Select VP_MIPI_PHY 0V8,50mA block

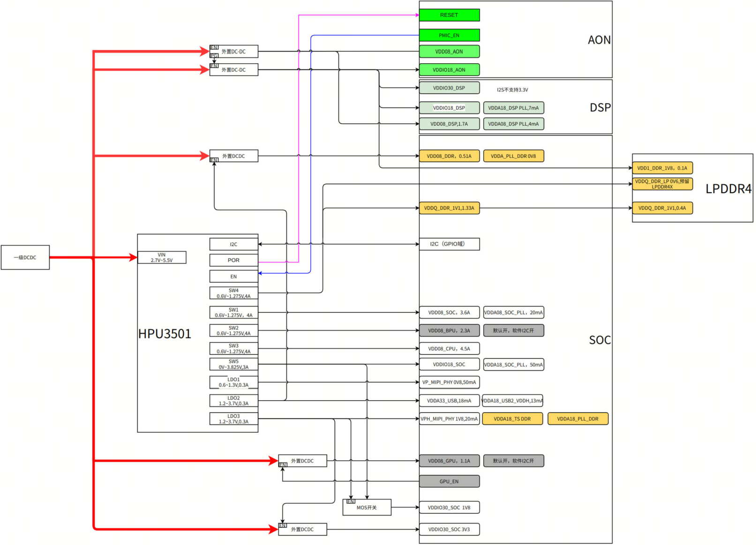[449, 382]
